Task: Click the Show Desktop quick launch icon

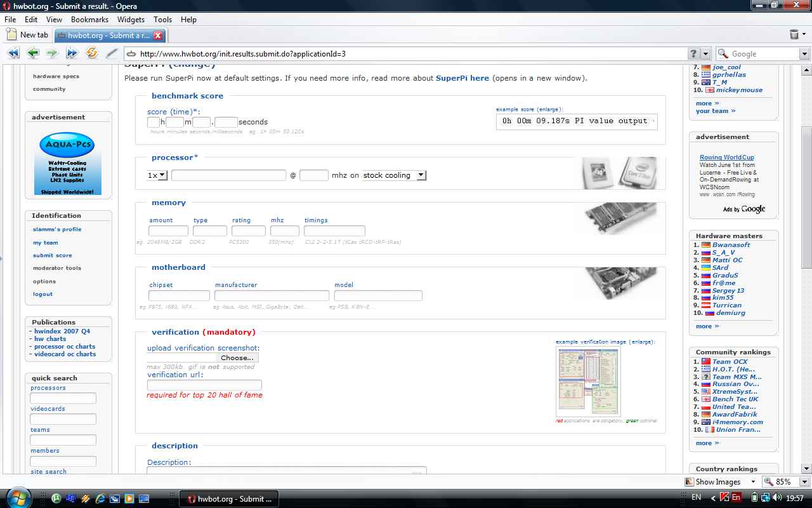Action: pos(144,498)
